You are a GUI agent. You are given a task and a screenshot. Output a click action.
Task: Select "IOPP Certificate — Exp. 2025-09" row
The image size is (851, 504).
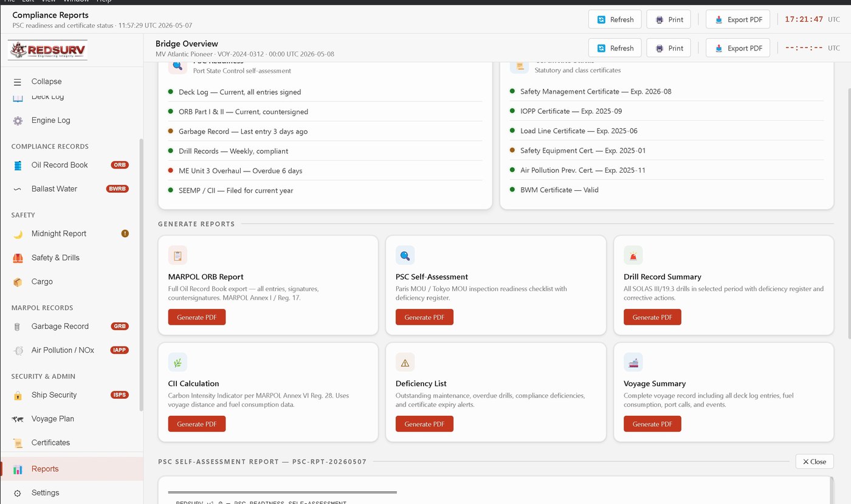pyautogui.click(x=667, y=111)
